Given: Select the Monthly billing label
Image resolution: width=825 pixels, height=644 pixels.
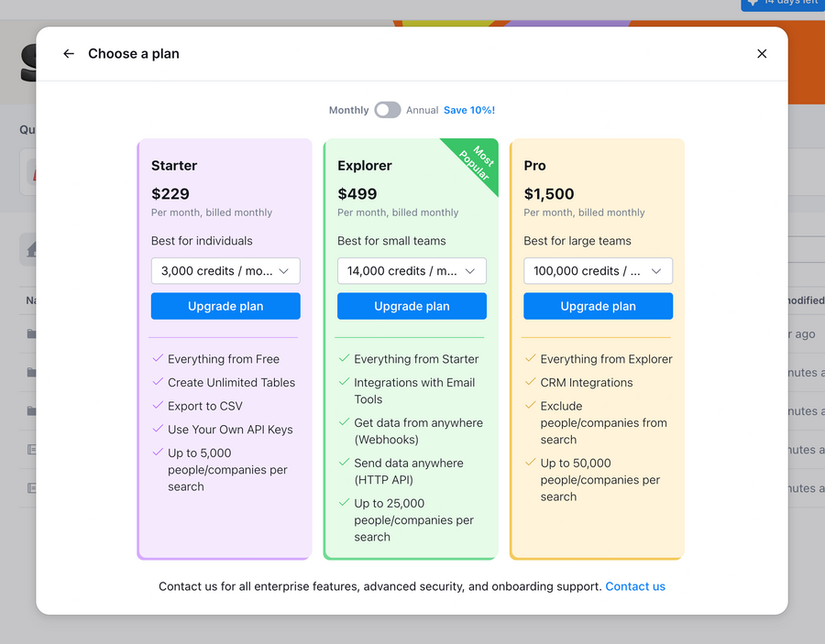Looking at the screenshot, I should [x=348, y=109].
